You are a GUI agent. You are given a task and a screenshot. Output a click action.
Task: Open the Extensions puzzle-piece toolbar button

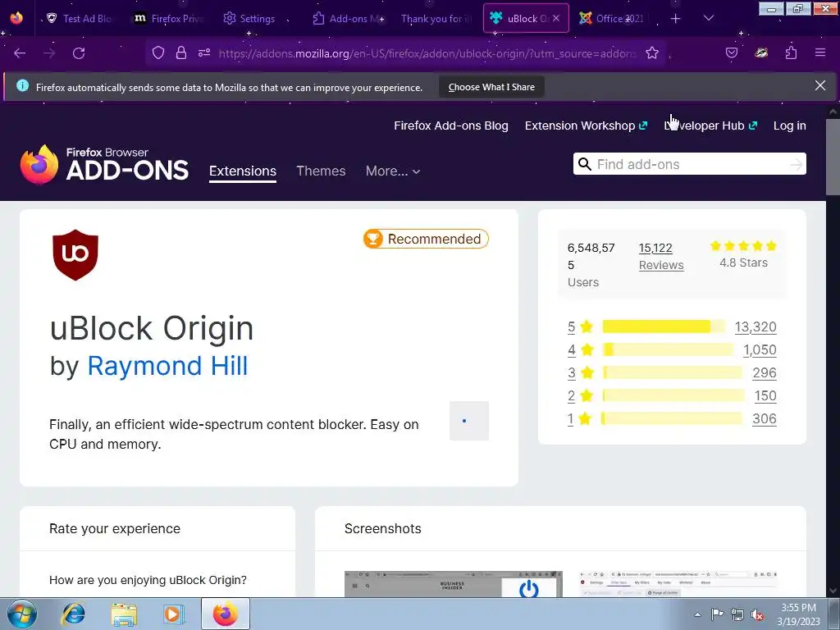click(792, 52)
